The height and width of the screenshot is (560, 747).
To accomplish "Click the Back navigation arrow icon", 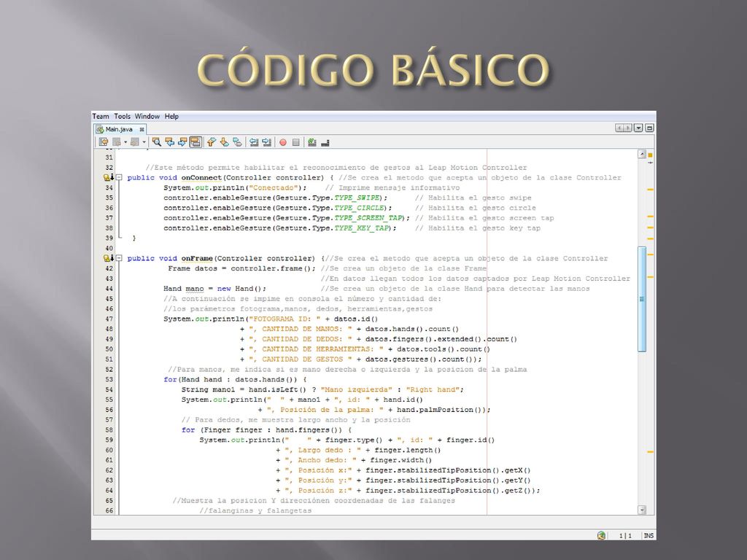I will pos(117,142).
